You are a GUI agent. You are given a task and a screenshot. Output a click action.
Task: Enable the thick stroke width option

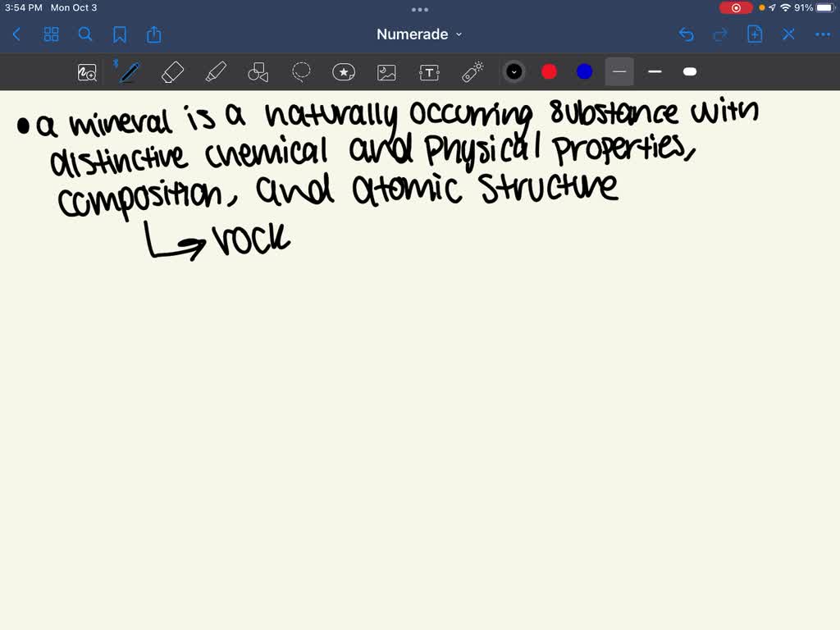pos(690,71)
